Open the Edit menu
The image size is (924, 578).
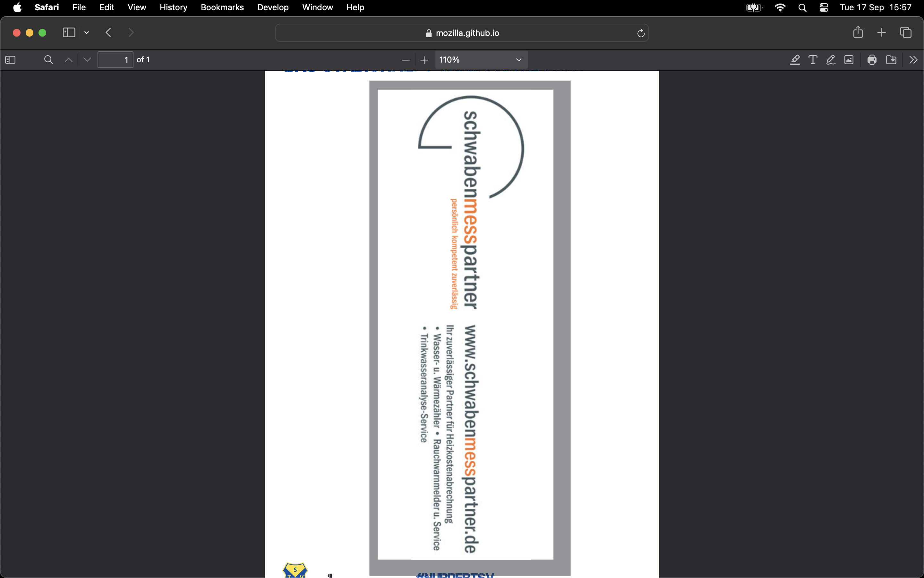pyautogui.click(x=107, y=7)
